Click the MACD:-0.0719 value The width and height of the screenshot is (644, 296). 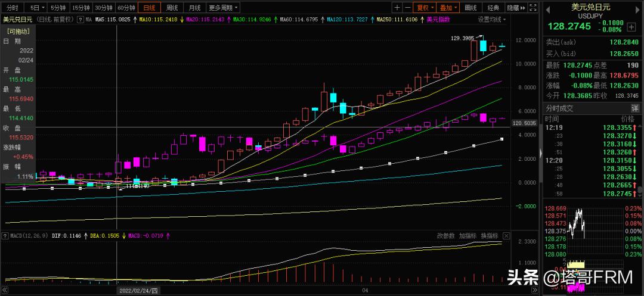tap(145, 236)
